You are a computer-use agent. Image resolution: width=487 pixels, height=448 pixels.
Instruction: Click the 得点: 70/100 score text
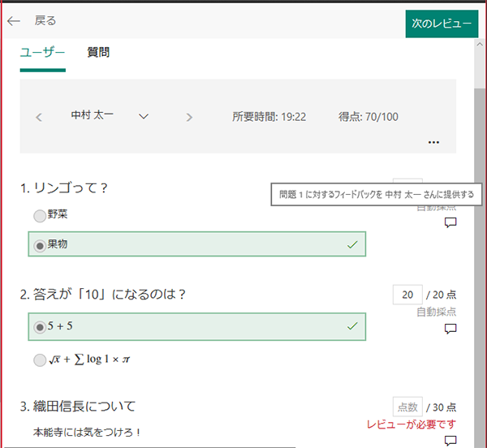click(368, 117)
